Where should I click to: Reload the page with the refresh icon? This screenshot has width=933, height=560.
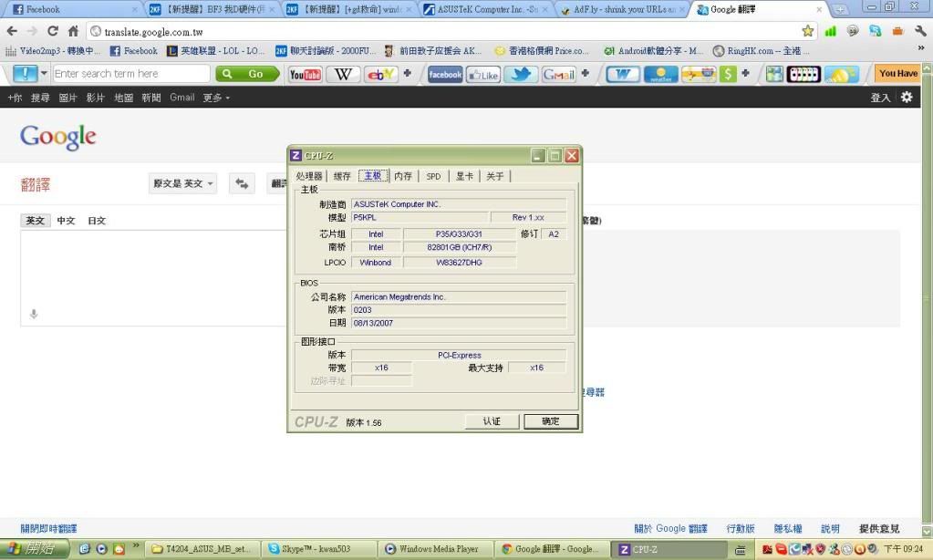53,31
